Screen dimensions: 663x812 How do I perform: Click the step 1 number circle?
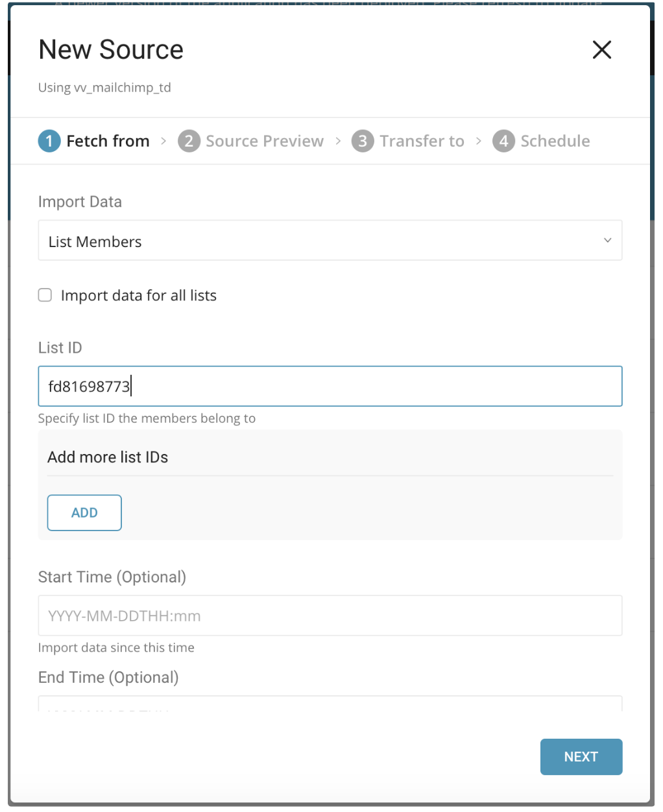coord(49,141)
